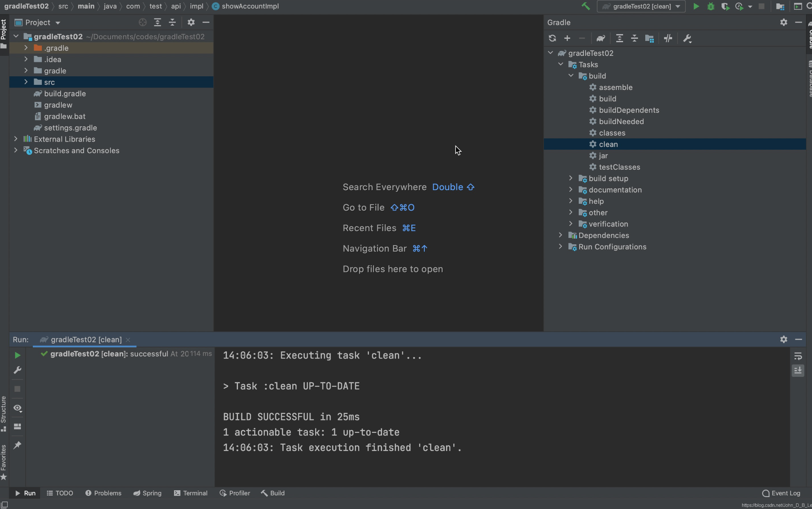Screen dimensions: 812x509
Task: Toggle soft-wrap in run console
Action: point(798,356)
